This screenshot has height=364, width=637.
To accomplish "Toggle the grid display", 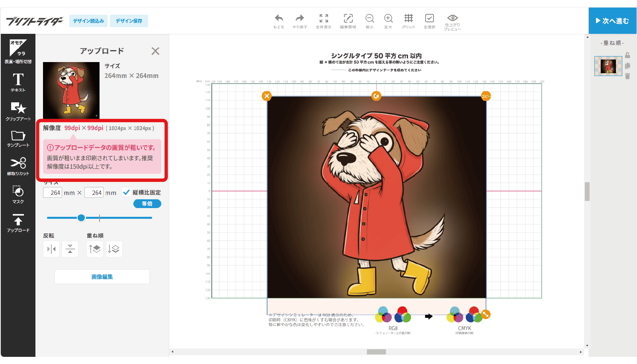I will (408, 21).
